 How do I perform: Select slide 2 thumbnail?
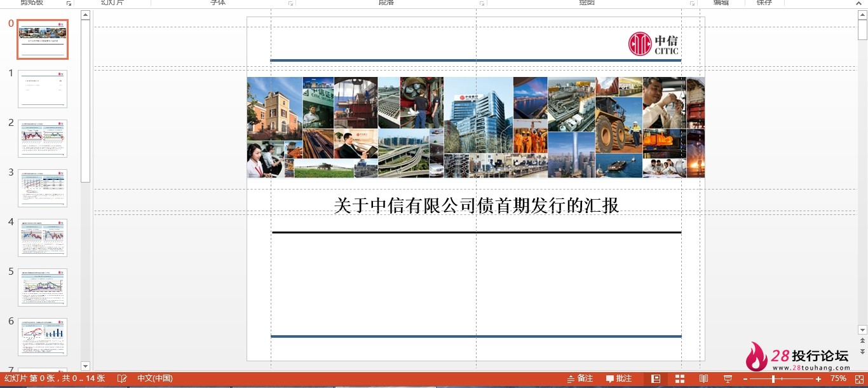[x=43, y=139]
